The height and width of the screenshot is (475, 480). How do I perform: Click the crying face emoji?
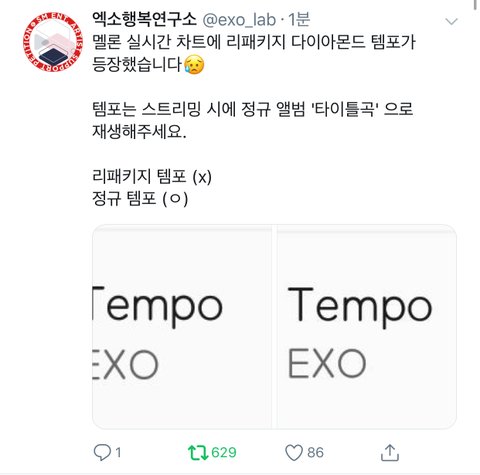194,64
